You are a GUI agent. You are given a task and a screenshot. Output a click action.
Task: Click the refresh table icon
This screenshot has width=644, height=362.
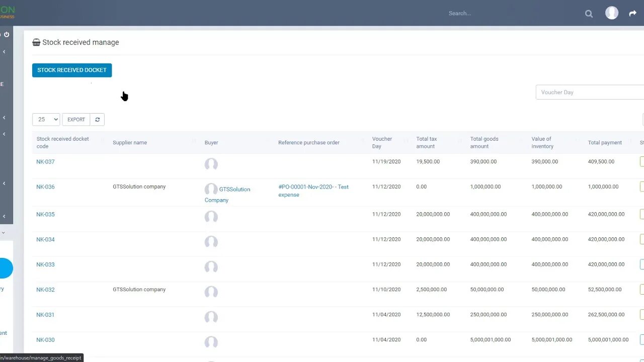coord(97,120)
